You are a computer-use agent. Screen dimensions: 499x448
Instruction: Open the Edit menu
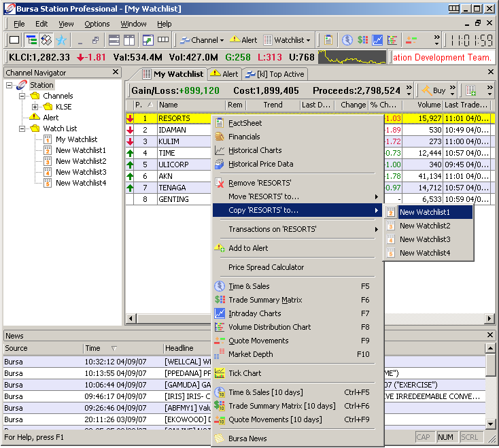point(41,24)
